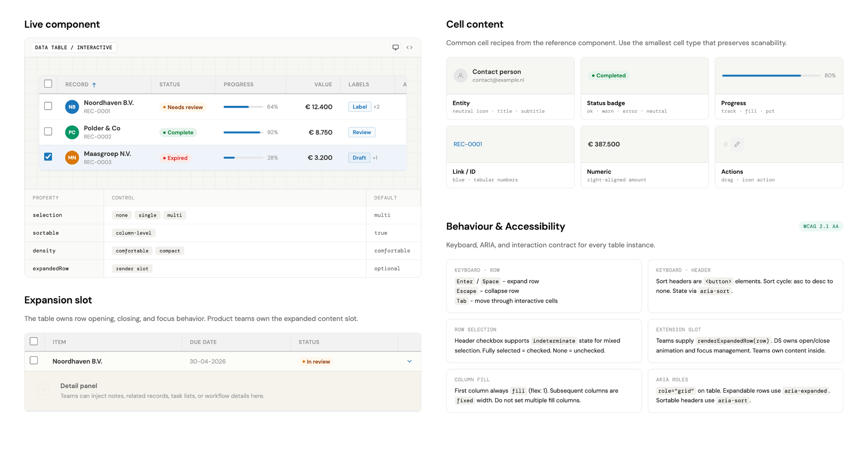
Task: Click the 80% progress bar sample
Action: (771, 76)
